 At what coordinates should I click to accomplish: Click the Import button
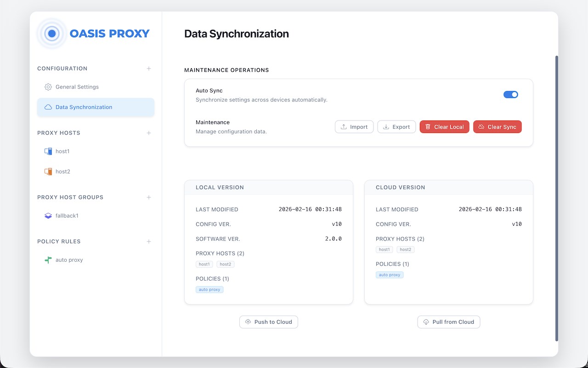point(354,127)
